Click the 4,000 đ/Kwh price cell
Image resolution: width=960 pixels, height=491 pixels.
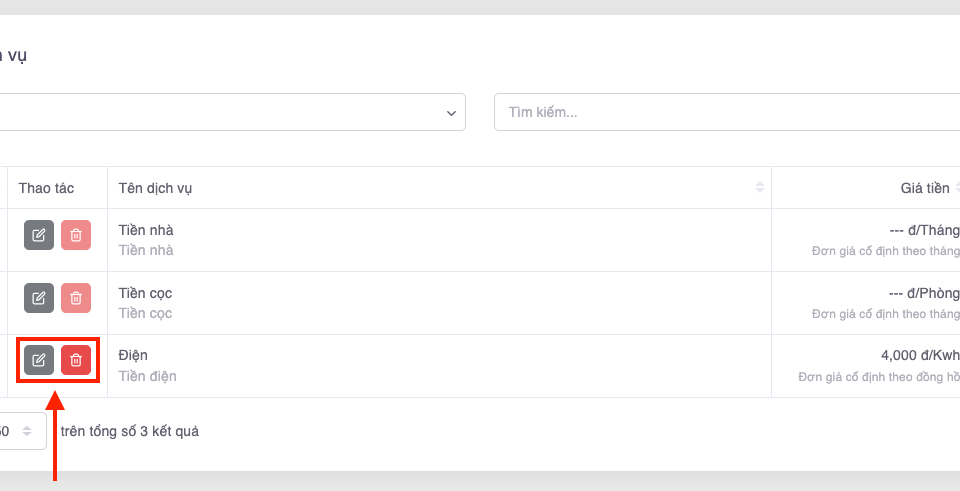[x=919, y=355]
